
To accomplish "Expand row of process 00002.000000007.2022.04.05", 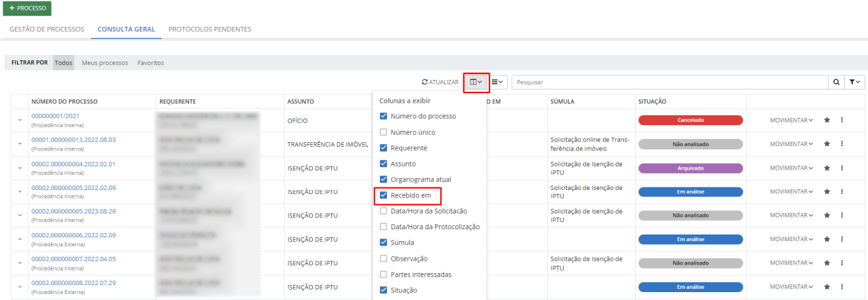I will click(x=20, y=263).
